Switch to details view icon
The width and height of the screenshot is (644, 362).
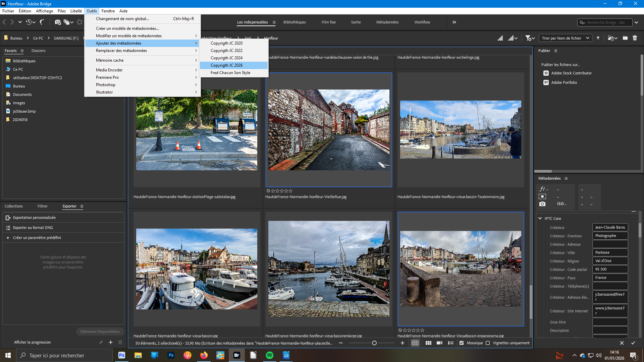pyautogui.click(x=439, y=343)
